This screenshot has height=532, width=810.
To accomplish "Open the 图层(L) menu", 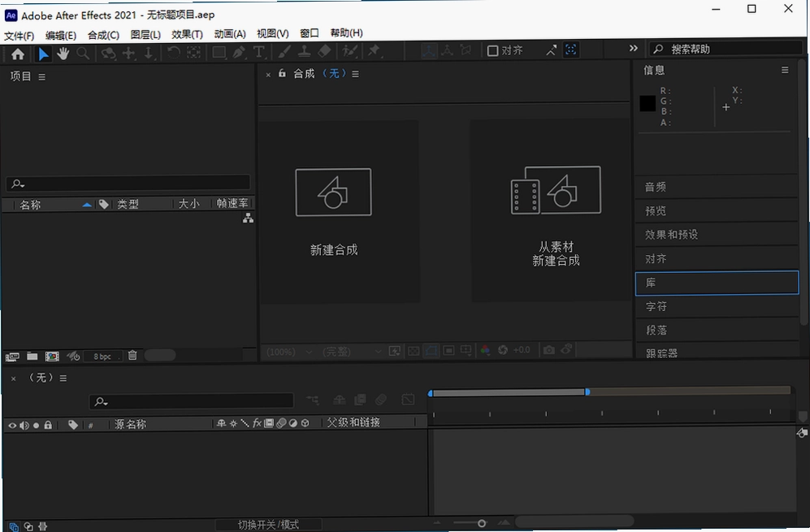I will pos(145,35).
